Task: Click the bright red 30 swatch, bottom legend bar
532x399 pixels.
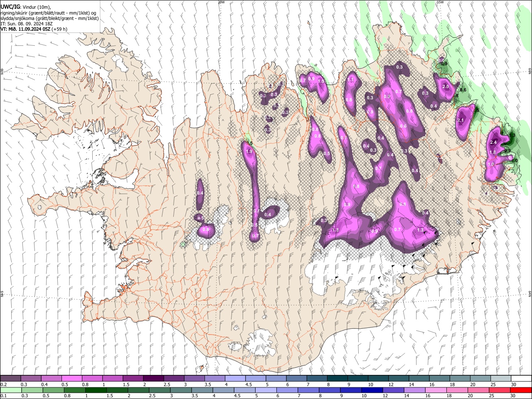Action: [520, 390]
